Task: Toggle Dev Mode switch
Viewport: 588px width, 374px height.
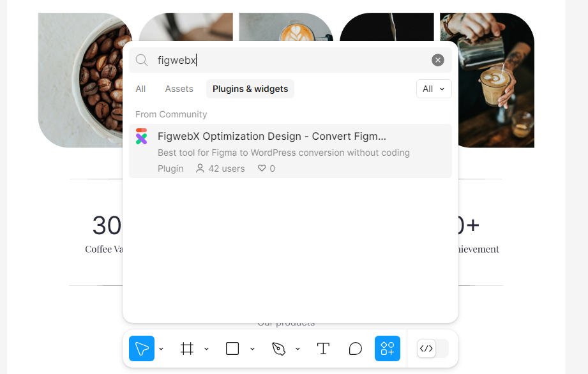Action: (x=433, y=348)
